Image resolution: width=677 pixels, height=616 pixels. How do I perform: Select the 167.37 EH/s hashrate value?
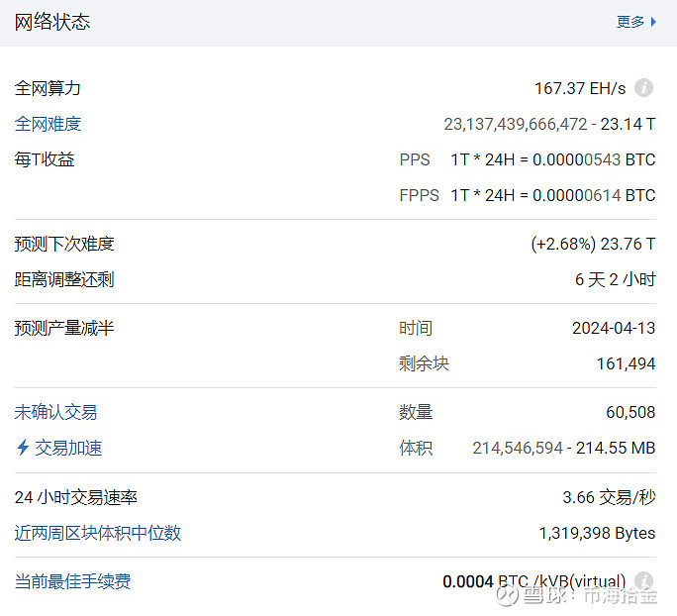click(580, 88)
